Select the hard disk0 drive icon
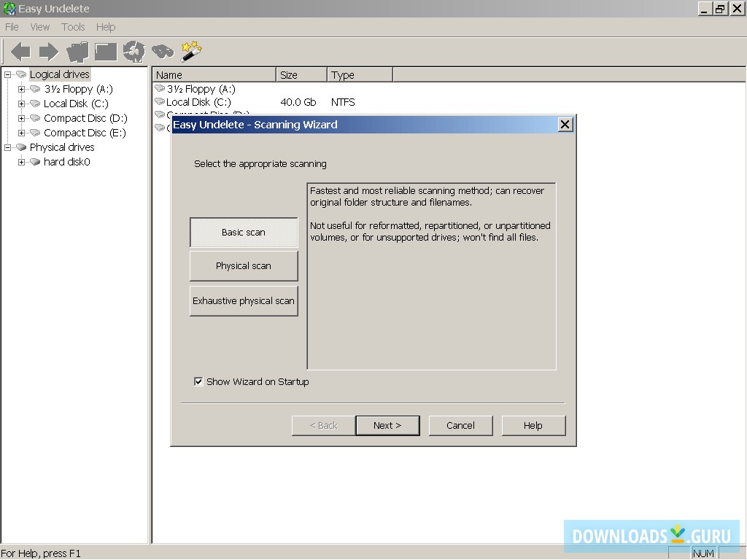 35,162
